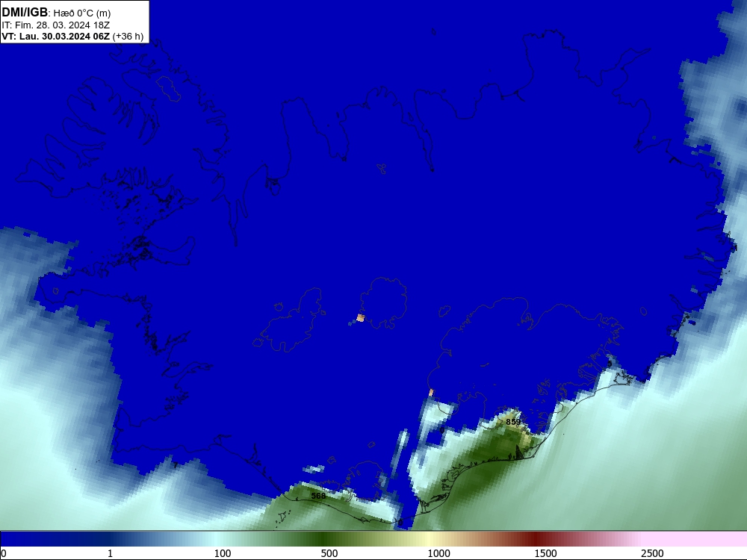Click the 568 value label on the map
The width and height of the screenshot is (747, 560).
click(x=318, y=496)
